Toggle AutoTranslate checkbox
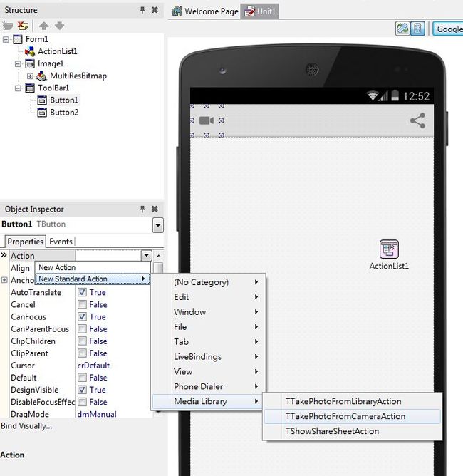Image resolution: width=463 pixels, height=476 pixels. (x=82, y=292)
